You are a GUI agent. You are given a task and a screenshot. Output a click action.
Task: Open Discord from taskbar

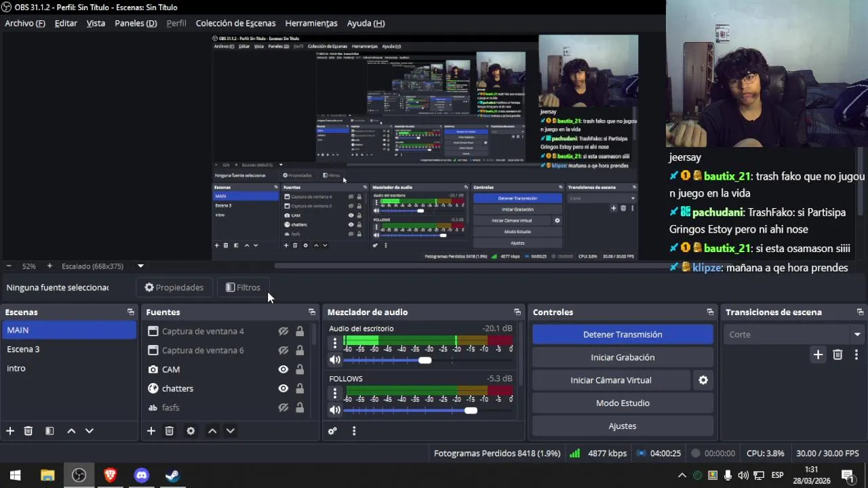(141, 476)
